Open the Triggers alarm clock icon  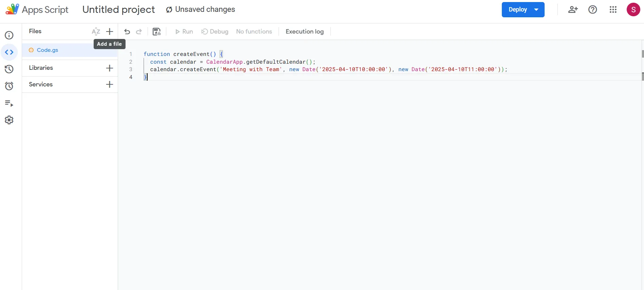click(9, 86)
